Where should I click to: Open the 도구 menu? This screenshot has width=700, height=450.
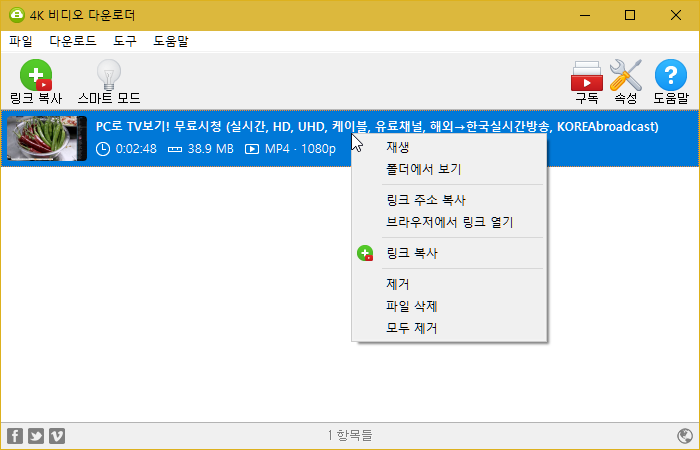pos(125,41)
